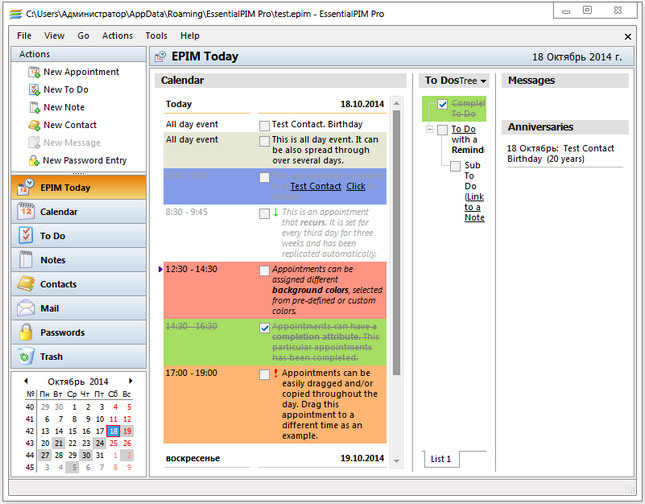Screen dimensions: 645x504
Task: Check the Test Contact Birthday checkbox
Action: click(x=264, y=125)
